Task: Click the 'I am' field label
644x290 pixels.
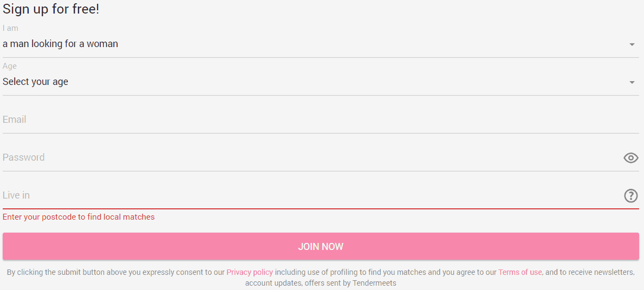Action: 10,28
